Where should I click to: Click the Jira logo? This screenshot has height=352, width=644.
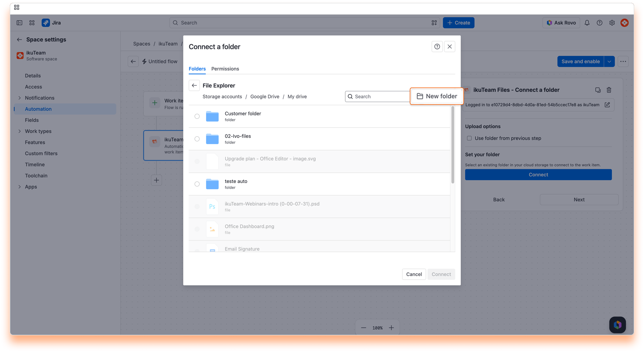click(x=51, y=23)
